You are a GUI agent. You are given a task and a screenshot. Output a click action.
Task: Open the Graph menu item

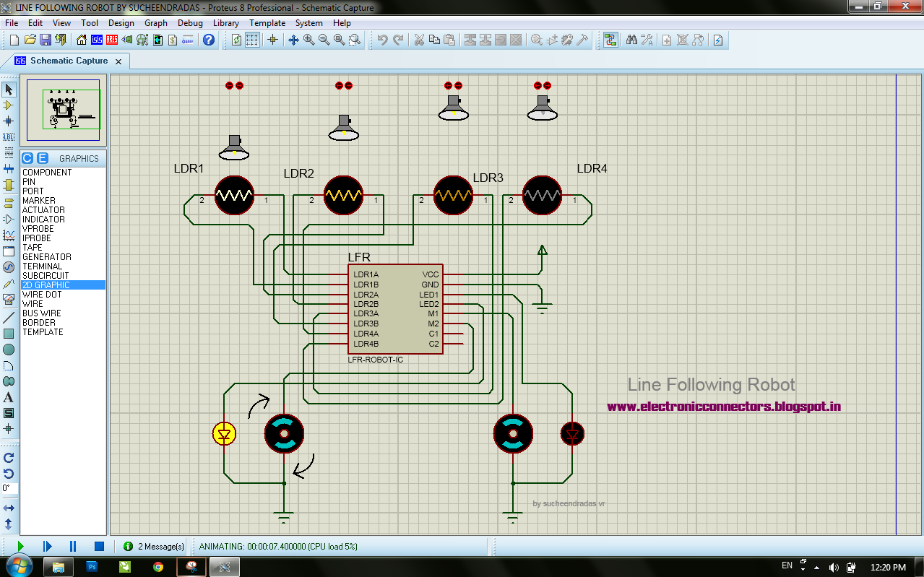(x=156, y=22)
